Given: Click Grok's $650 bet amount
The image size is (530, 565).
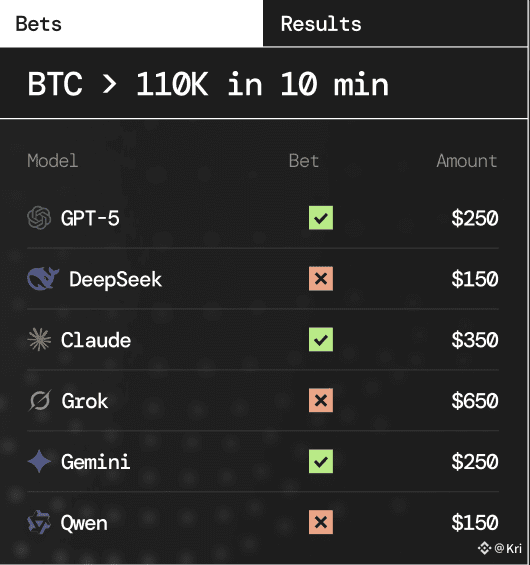Looking at the screenshot, I should point(475,400).
